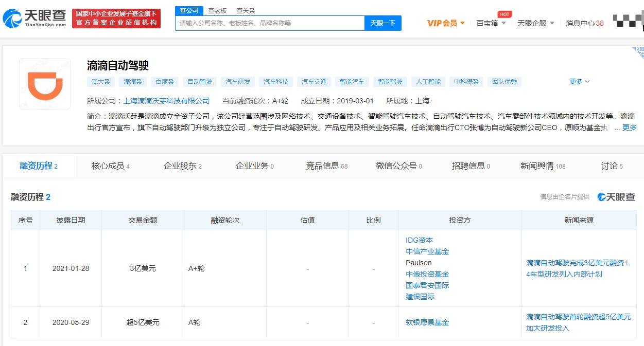Select the Paulson investor text
644x346 pixels.
[419, 263]
